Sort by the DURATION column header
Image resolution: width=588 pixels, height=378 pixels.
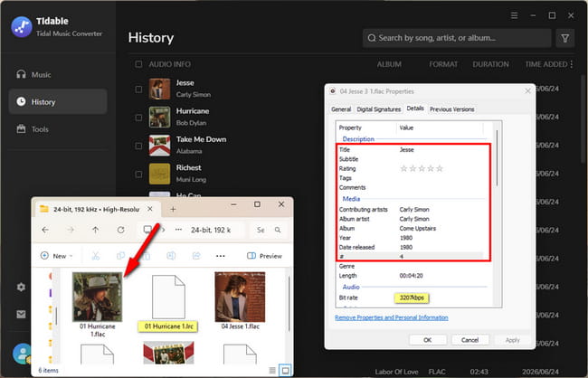click(x=490, y=64)
